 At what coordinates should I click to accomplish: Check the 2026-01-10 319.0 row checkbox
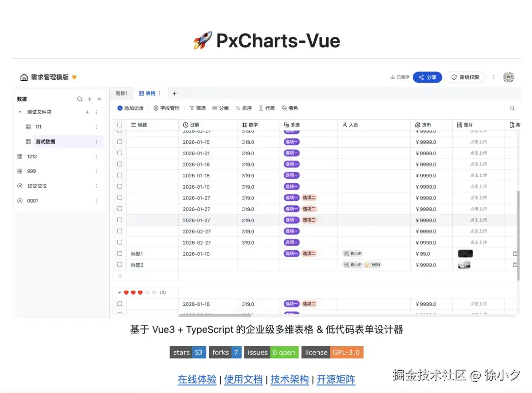[120, 187]
